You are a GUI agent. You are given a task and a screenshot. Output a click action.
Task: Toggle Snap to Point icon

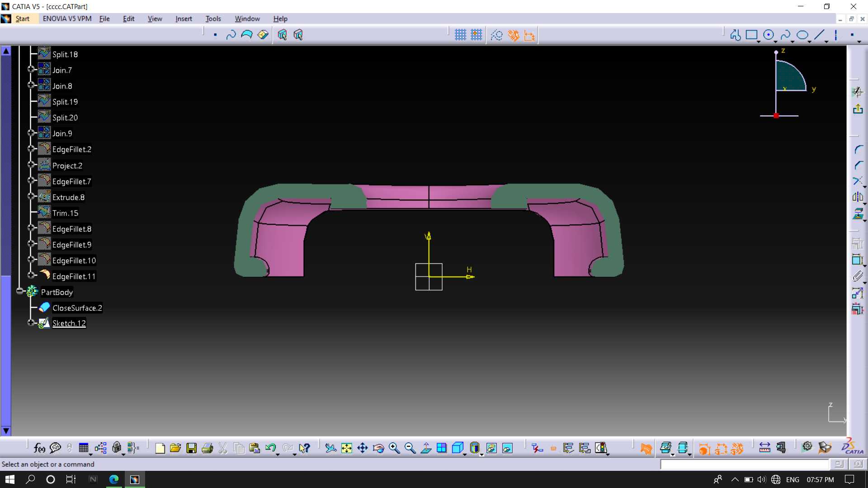476,35
